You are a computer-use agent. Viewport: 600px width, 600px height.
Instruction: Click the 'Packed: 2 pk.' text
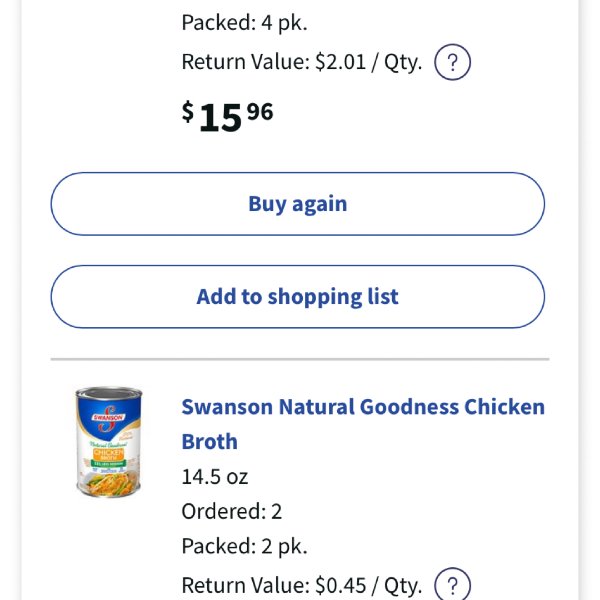(x=244, y=546)
